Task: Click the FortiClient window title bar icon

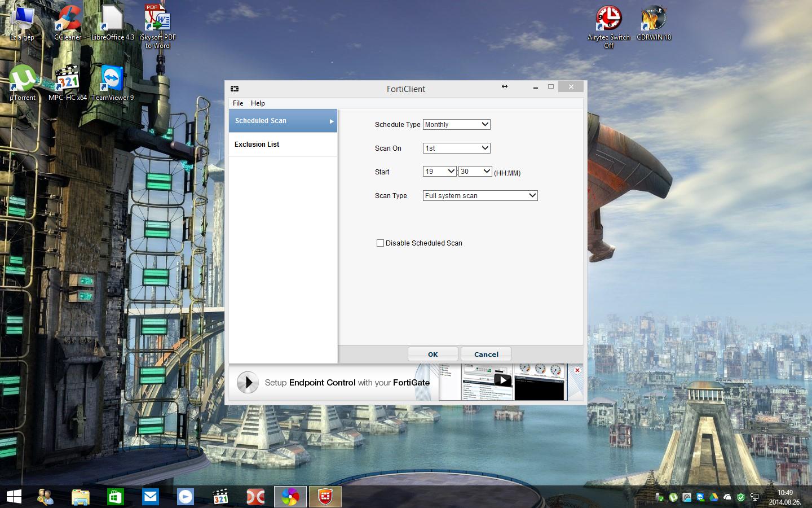Action: (x=235, y=89)
